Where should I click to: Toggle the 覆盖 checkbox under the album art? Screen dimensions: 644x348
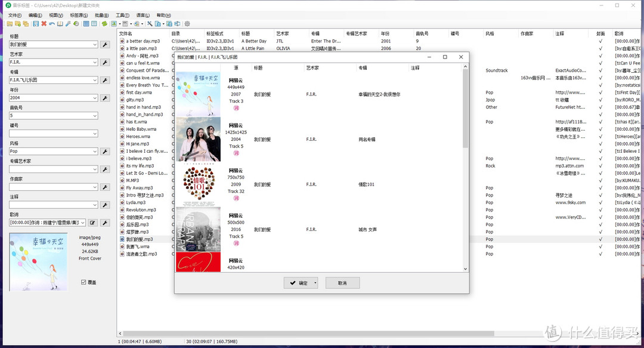(85, 282)
